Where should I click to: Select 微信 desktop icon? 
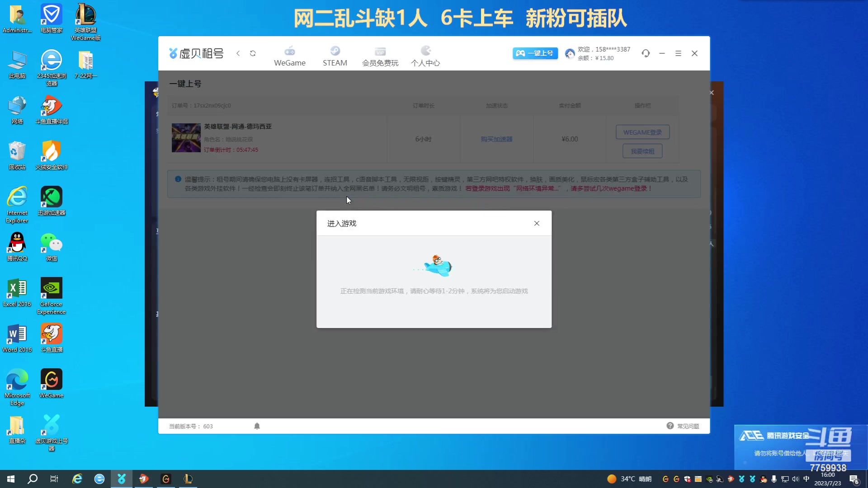(x=52, y=247)
